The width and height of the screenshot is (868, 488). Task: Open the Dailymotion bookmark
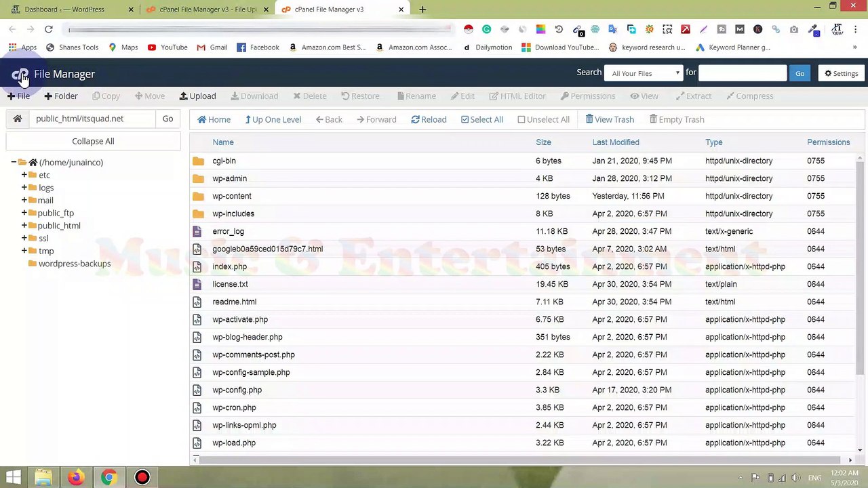pyautogui.click(x=488, y=47)
